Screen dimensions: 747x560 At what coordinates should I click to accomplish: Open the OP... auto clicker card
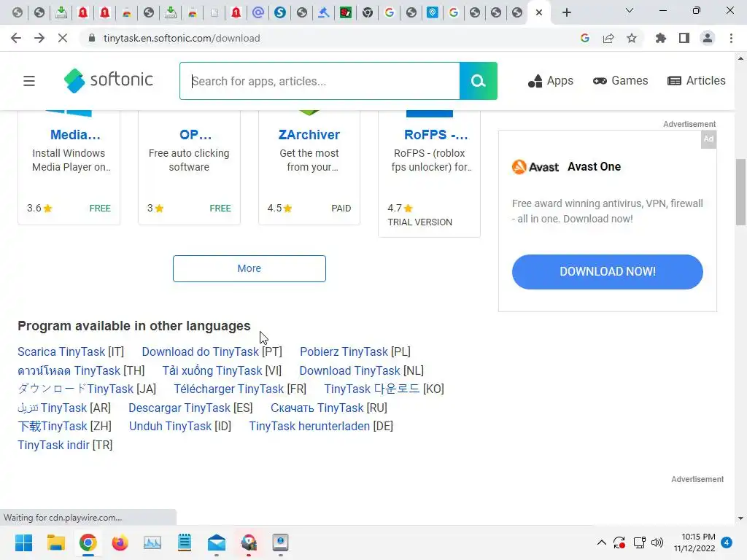point(196,135)
